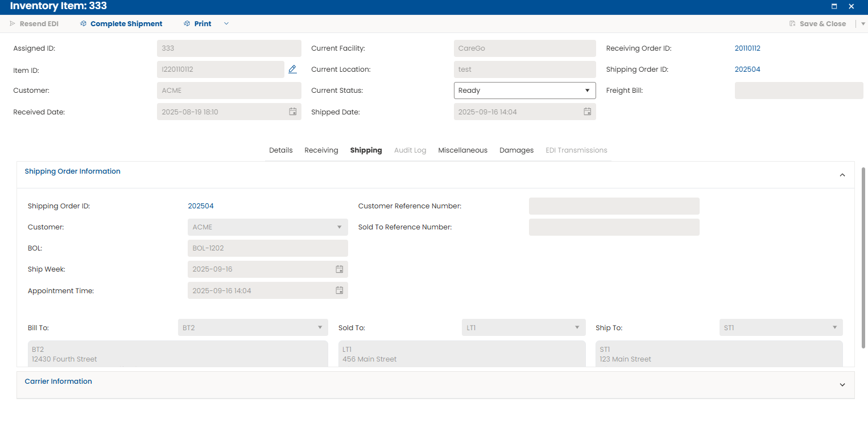Open Receiving Order ID link 20110112
Viewport: 868px width, 427px height.
tap(747, 48)
